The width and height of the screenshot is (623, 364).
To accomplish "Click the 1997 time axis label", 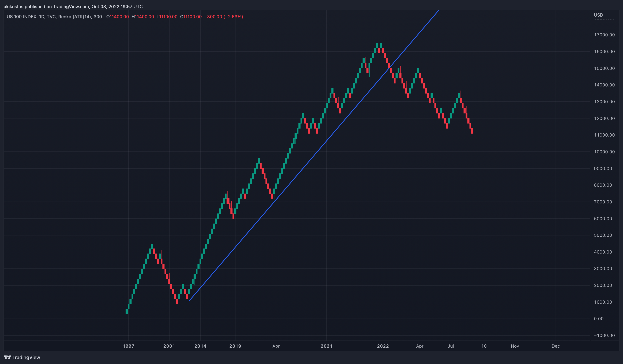I will point(129,346).
